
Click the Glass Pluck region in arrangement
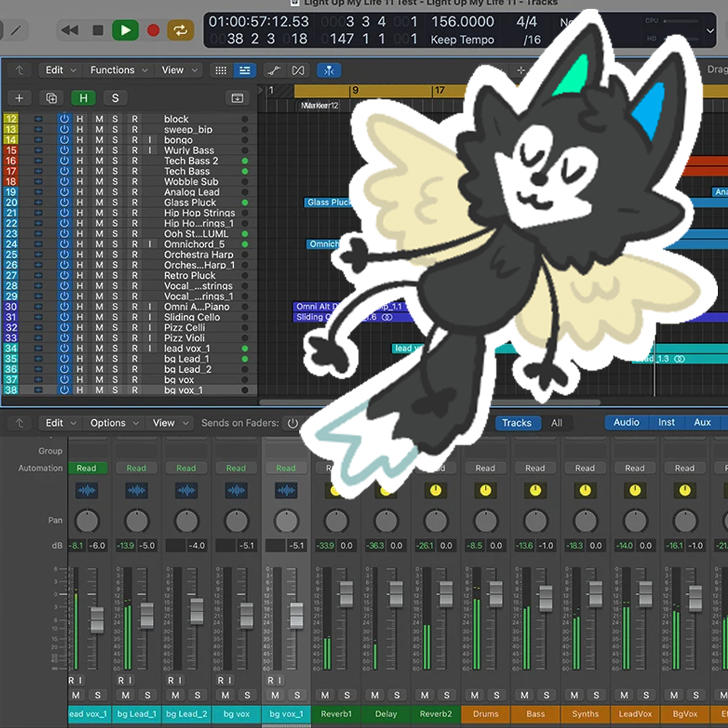(x=329, y=202)
